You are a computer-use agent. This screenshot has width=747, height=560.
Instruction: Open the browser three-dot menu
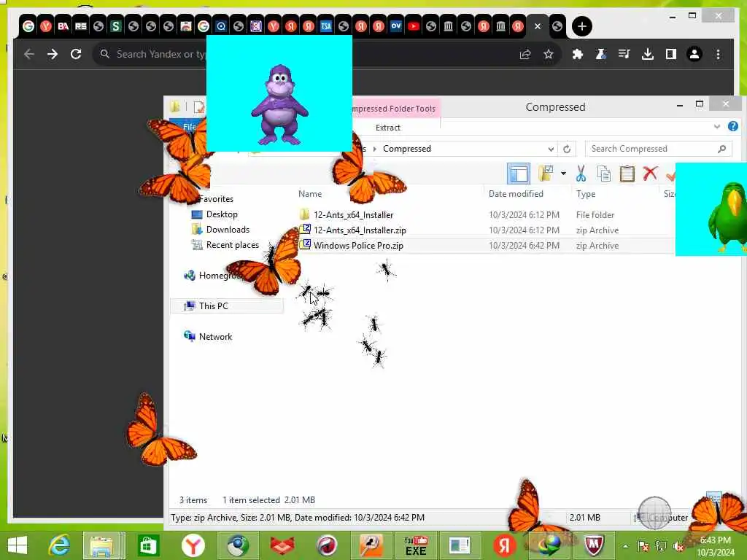pos(718,54)
